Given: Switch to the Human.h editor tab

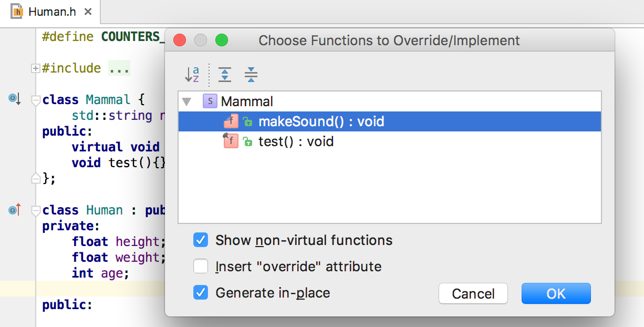Looking at the screenshot, I should pos(53,11).
